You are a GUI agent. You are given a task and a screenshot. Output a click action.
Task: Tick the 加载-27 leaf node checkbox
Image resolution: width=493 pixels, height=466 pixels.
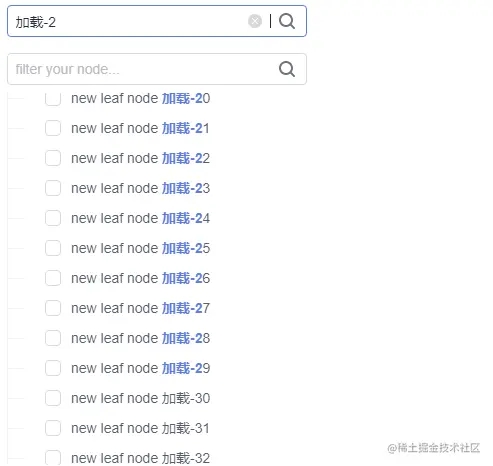tap(53, 308)
